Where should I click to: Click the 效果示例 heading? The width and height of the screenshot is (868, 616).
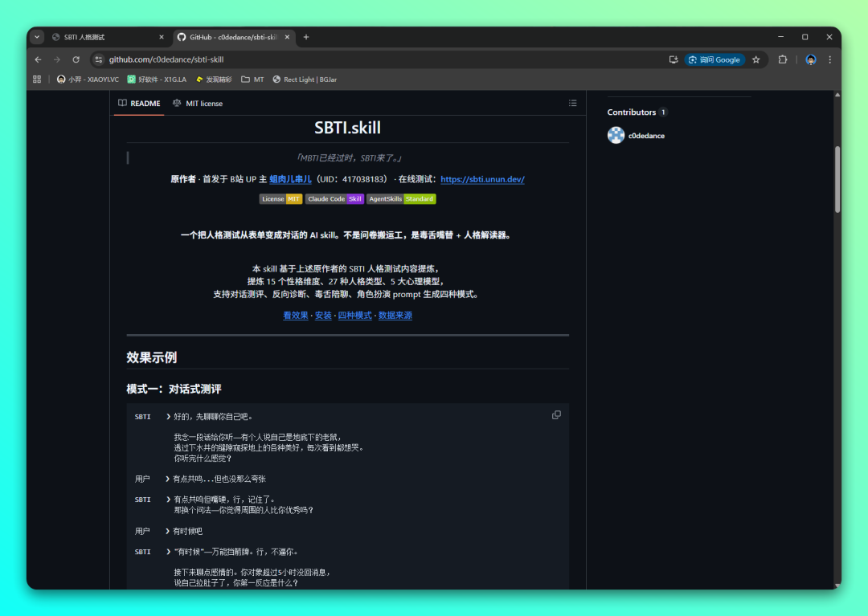click(152, 357)
